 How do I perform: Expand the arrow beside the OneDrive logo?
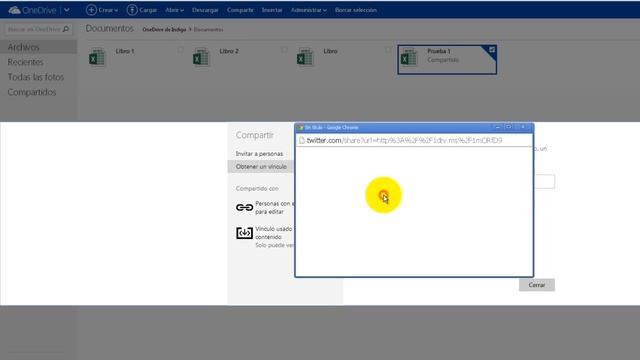pyautogui.click(x=67, y=10)
